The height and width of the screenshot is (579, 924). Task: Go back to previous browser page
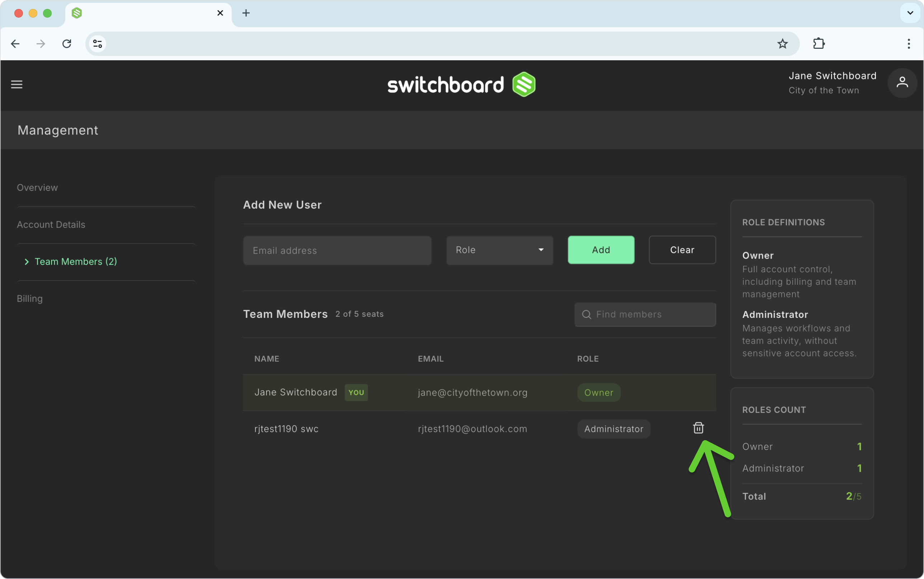click(15, 44)
